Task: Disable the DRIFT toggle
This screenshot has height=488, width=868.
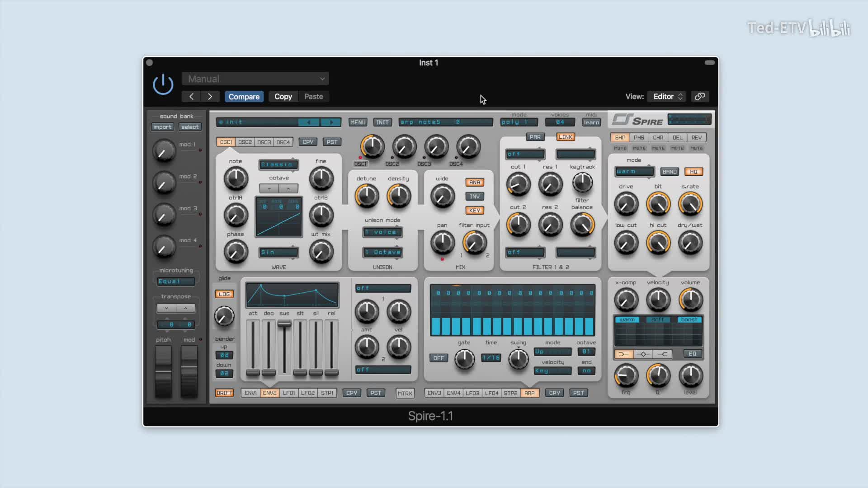Action: [224, 393]
